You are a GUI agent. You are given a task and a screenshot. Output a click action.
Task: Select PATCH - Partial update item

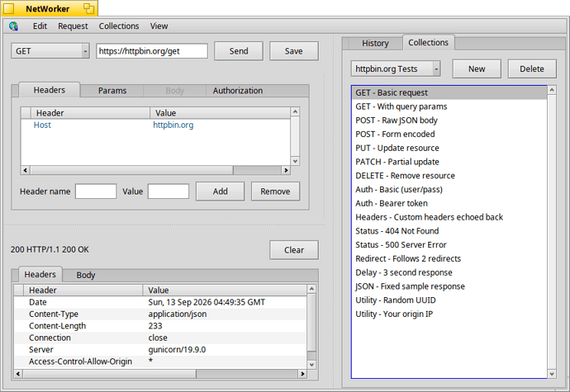449,162
